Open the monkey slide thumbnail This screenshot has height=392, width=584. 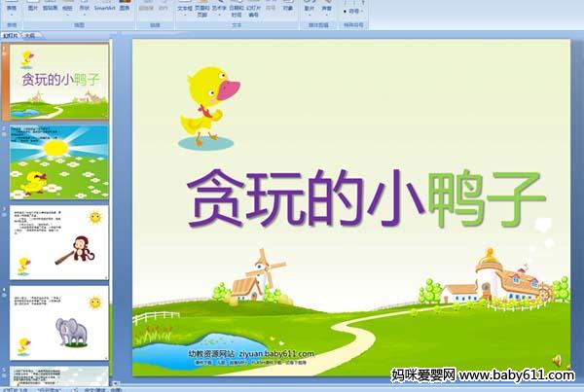[x=59, y=239]
